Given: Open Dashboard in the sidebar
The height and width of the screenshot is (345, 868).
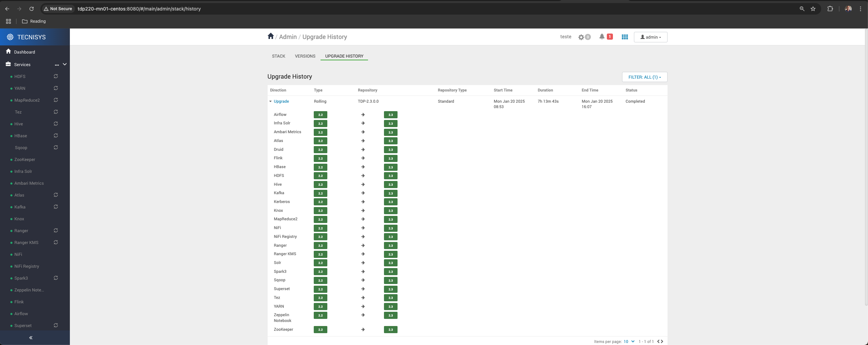Looking at the screenshot, I should (24, 52).
